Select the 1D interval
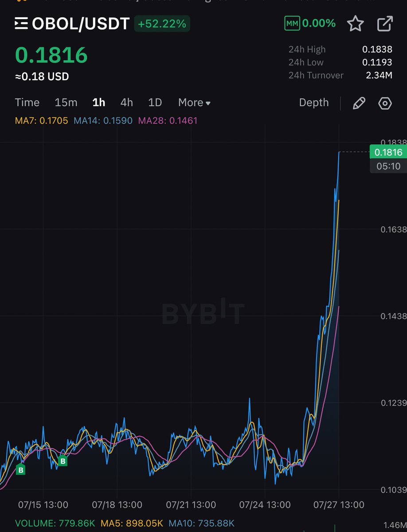 pos(155,102)
